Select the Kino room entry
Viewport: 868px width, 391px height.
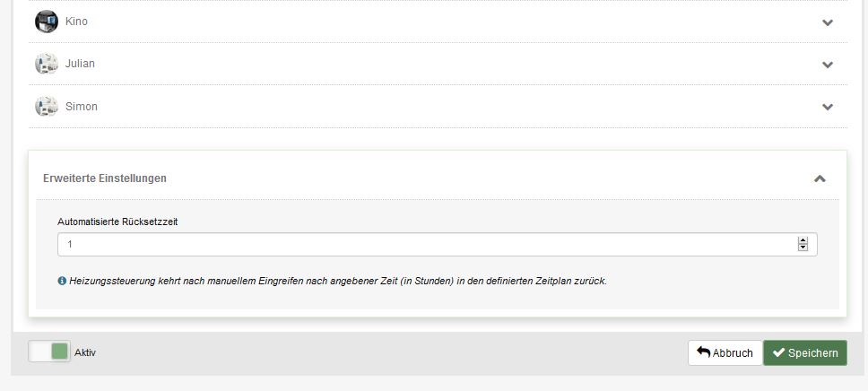pyautogui.click(x=438, y=22)
